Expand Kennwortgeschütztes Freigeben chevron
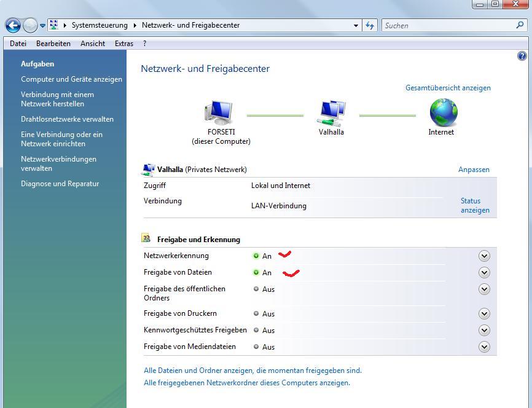The height and width of the screenshot is (408, 532). coord(484,330)
